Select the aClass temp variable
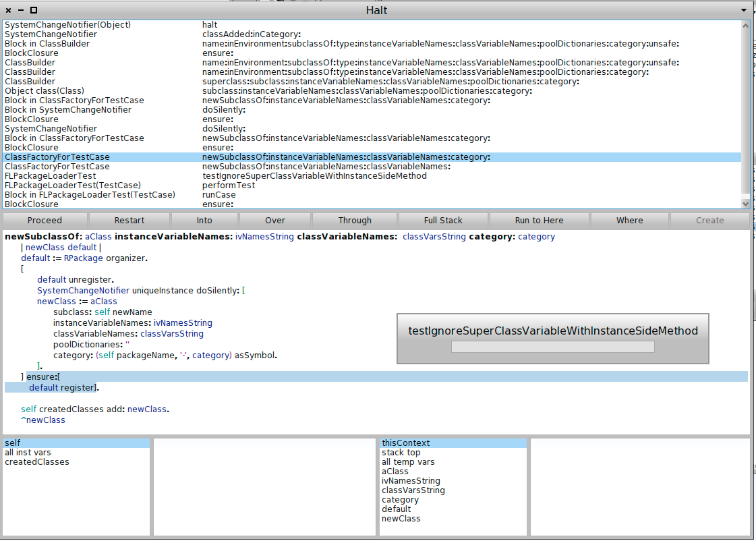Viewport: 756px width, 541px height. [x=453, y=471]
